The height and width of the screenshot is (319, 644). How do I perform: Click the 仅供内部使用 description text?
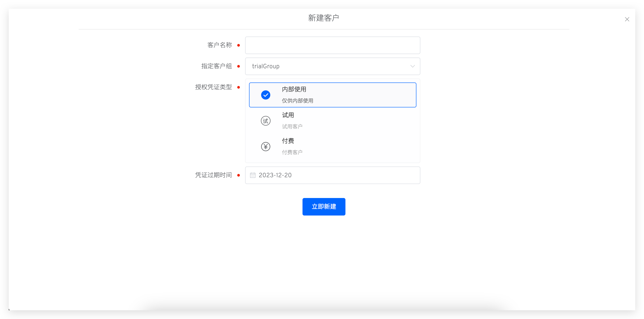pos(297,101)
